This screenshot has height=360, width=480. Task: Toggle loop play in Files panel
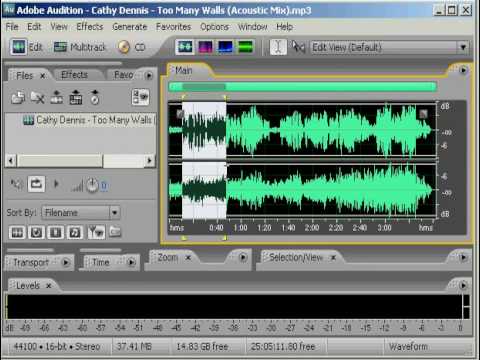tap(36, 184)
